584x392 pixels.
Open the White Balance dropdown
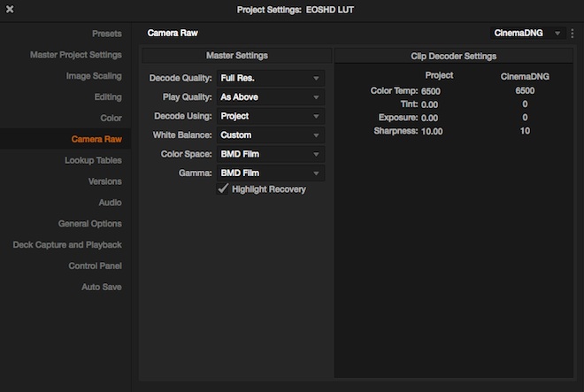pyautogui.click(x=270, y=135)
